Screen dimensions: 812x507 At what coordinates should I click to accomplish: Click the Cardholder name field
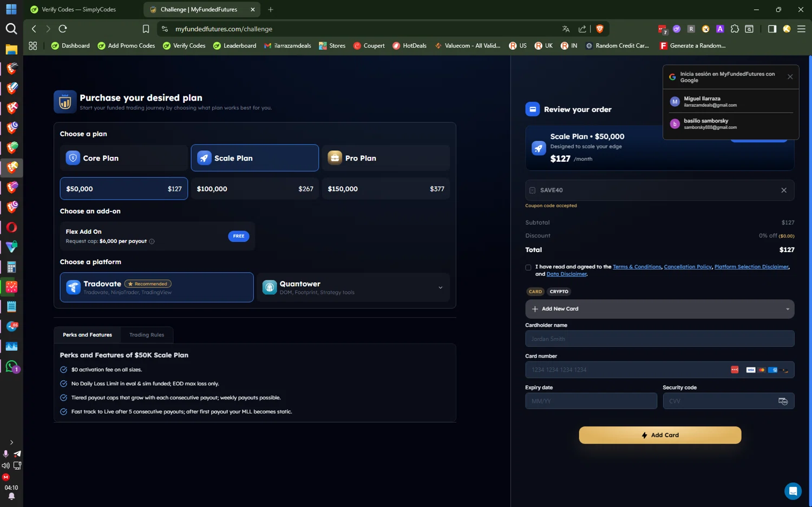click(660, 339)
